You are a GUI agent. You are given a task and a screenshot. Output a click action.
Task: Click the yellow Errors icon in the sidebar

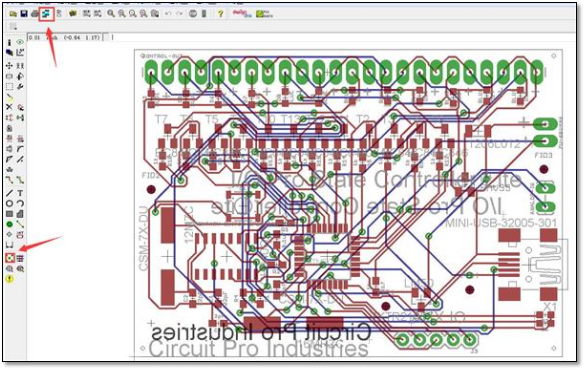pyautogui.click(x=9, y=279)
